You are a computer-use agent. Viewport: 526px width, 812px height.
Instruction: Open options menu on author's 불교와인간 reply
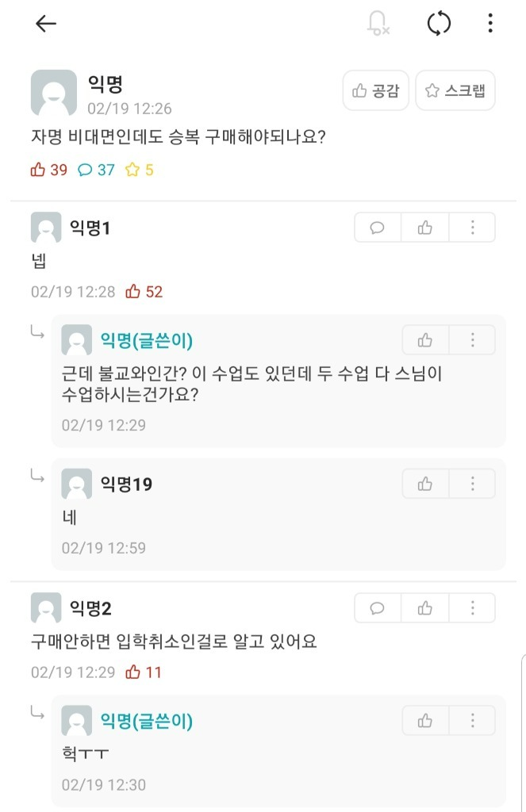click(x=472, y=340)
